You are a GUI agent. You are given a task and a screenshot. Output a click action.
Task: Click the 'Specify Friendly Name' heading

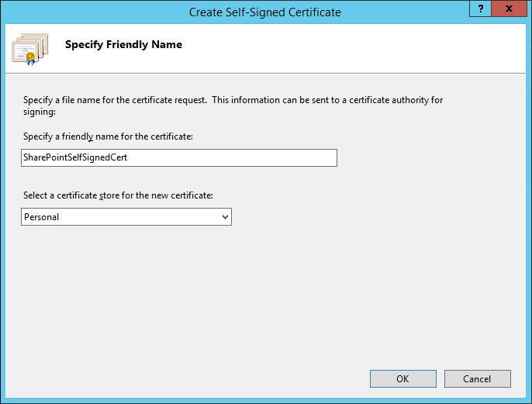tap(123, 44)
